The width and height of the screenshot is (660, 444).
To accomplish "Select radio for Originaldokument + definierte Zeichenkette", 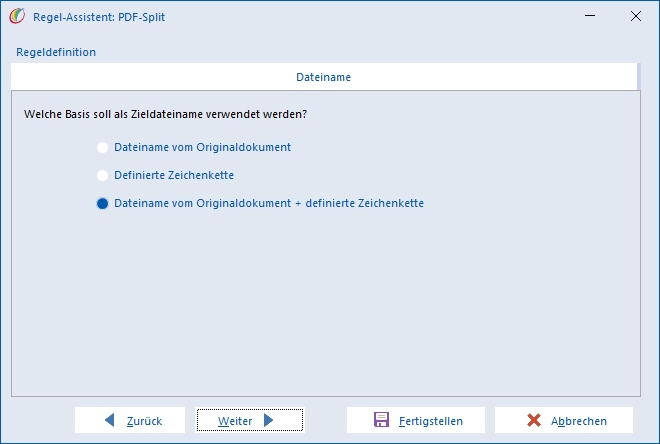I will [x=102, y=203].
